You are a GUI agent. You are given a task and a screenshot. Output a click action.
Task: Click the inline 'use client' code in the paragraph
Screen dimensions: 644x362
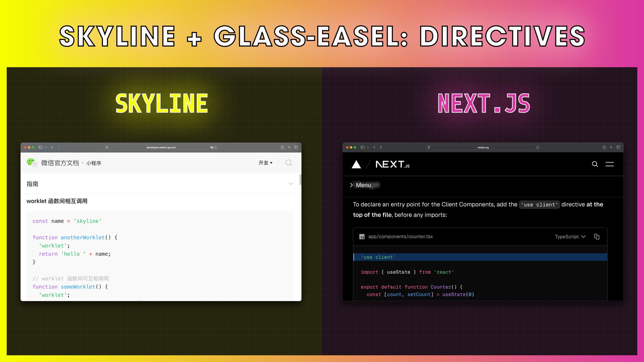click(539, 204)
